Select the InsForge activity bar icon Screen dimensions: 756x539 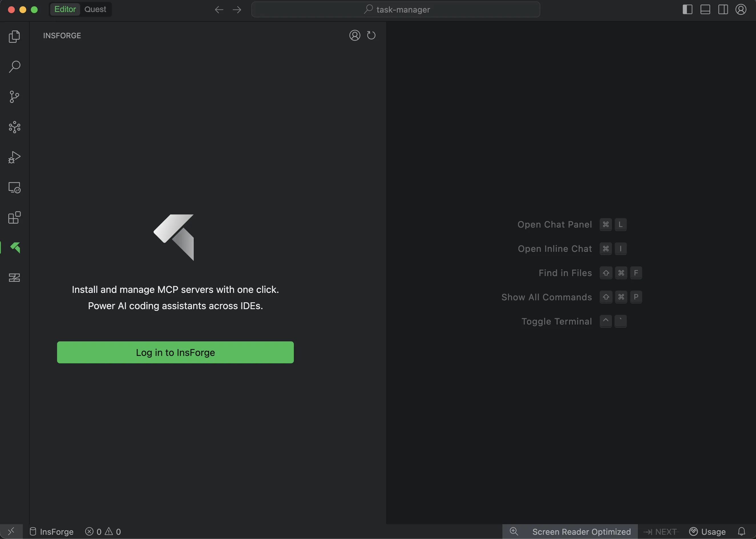tap(15, 248)
